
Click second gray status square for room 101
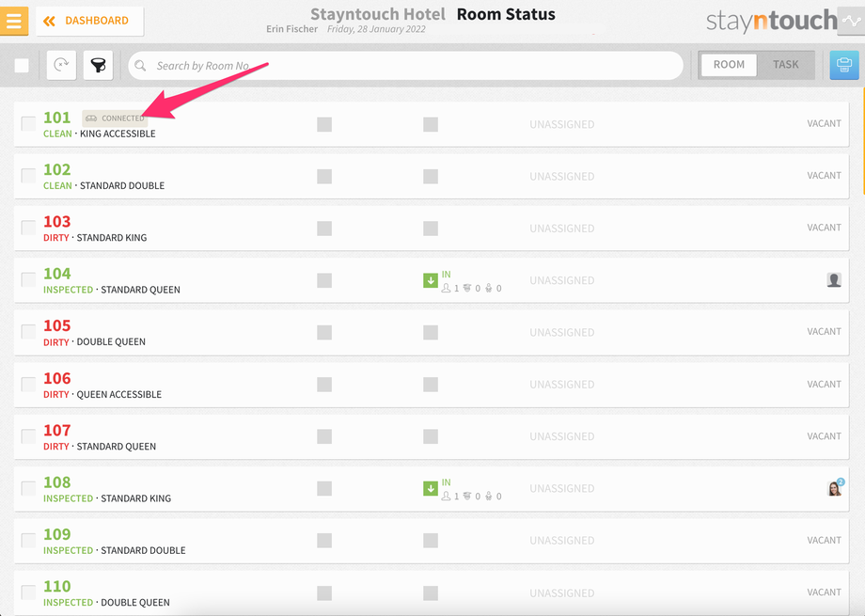point(431,124)
